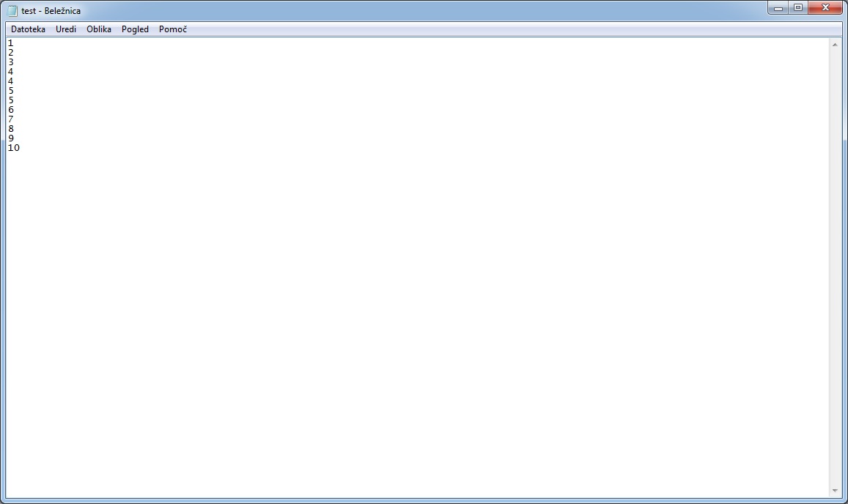The width and height of the screenshot is (848, 504).
Task: Close the test - Beležnica window
Action: 825,8
